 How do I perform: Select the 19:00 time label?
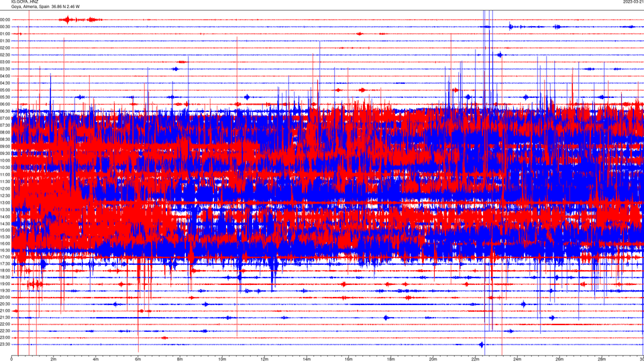[x=5, y=284]
